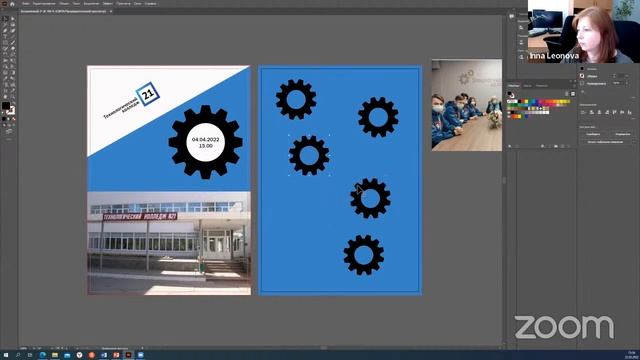640x360 pixels.
Task: Pick the black swatch in Swatches panel
Action: (519, 101)
